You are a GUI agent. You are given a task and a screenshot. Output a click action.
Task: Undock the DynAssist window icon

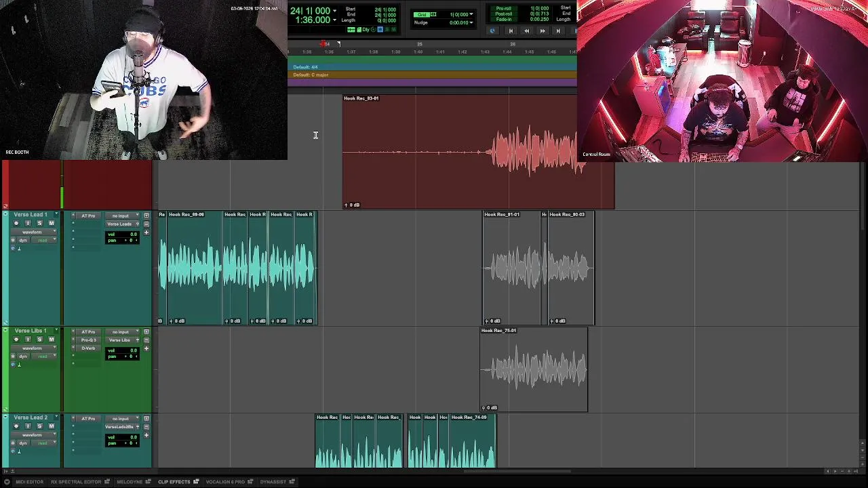click(292, 482)
